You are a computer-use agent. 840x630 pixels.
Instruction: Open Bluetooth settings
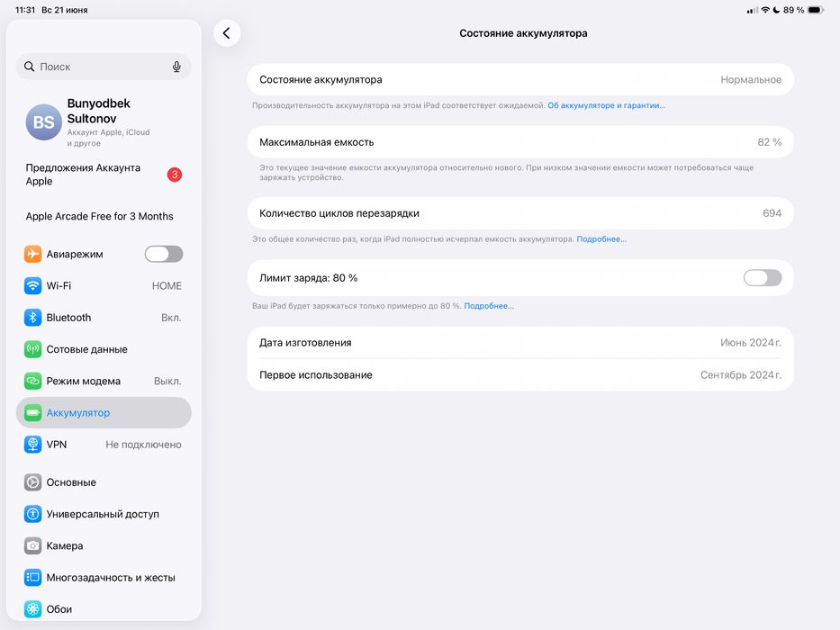click(104, 317)
